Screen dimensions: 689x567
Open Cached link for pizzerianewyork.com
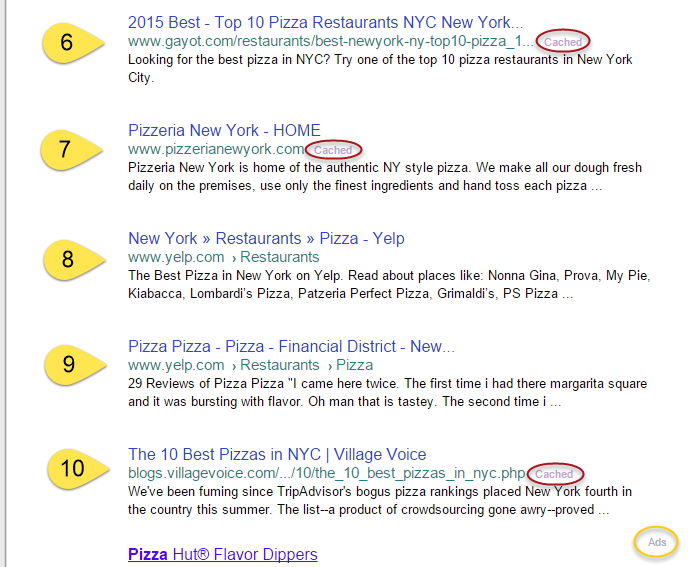pyautogui.click(x=333, y=150)
